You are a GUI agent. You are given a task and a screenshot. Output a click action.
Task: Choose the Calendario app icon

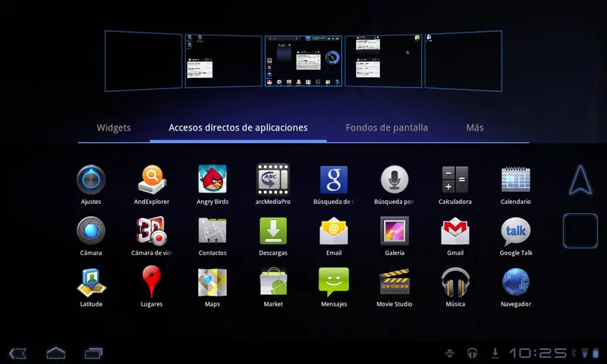click(x=516, y=180)
